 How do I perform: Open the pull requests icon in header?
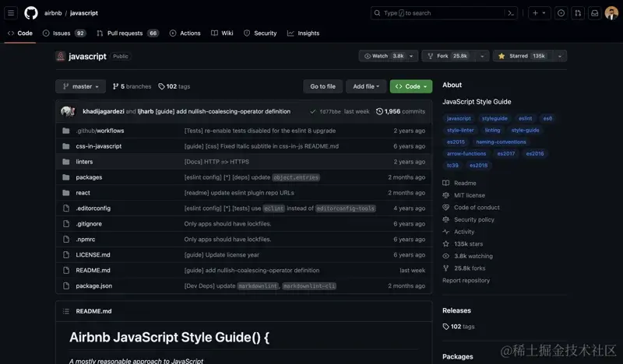(578, 13)
